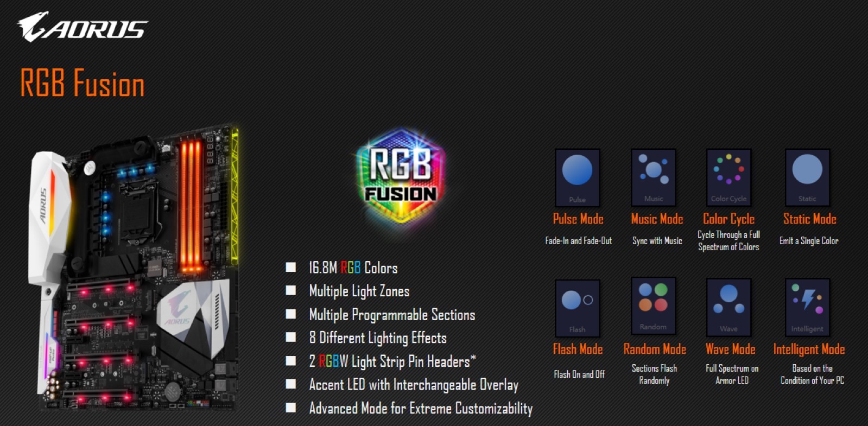This screenshot has width=868, height=426.
Task: Click the Intelligent Mode orange label
Action: pyautogui.click(x=809, y=349)
